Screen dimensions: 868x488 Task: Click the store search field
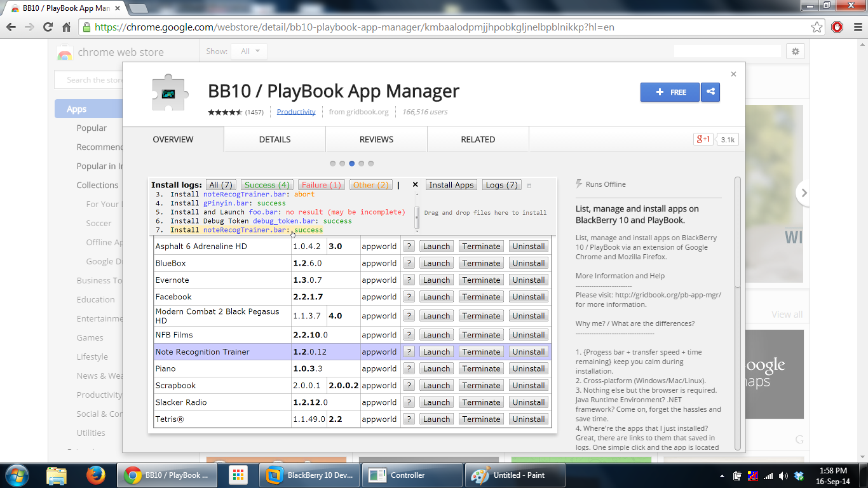(x=89, y=80)
